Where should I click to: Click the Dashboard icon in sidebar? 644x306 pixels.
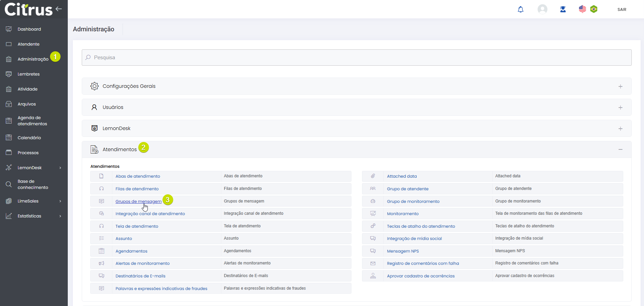coord(9,29)
